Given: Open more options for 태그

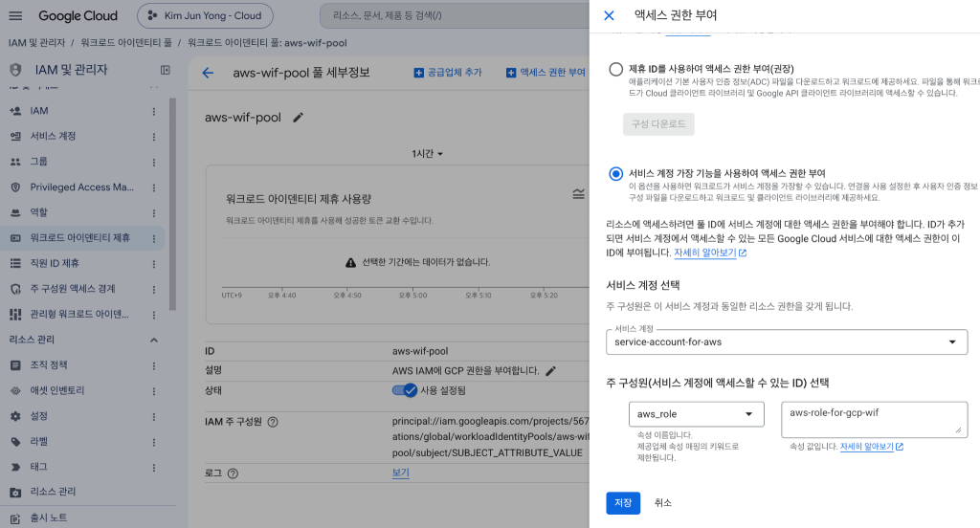Looking at the screenshot, I should (x=154, y=468).
